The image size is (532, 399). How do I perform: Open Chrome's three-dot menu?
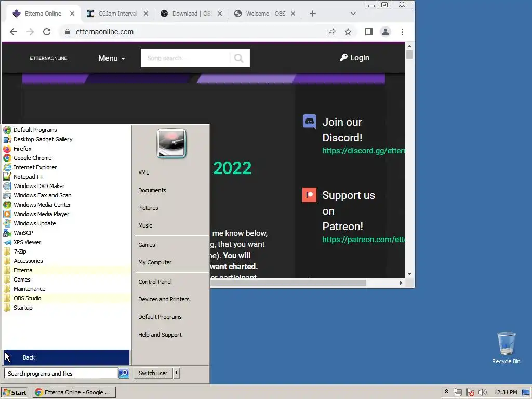(402, 32)
